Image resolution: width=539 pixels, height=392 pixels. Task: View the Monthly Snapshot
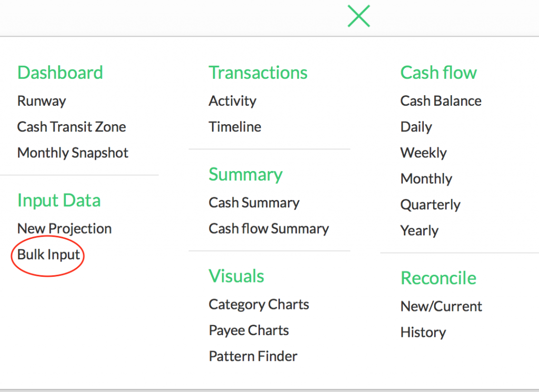(x=73, y=153)
